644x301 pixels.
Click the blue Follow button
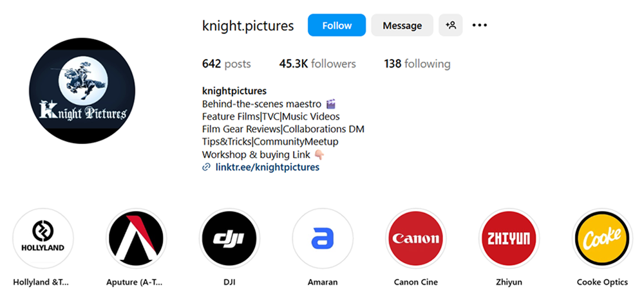pyautogui.click(x=337, y=25)
